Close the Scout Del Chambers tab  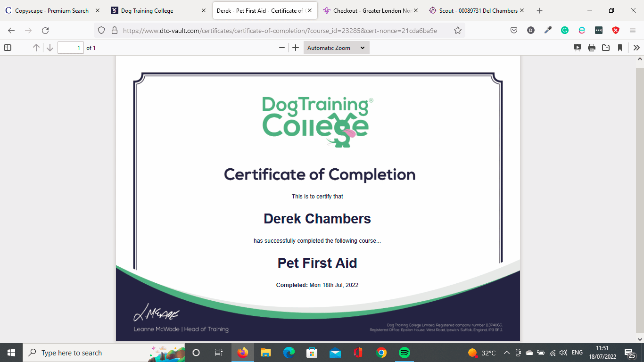coord(522,10)
